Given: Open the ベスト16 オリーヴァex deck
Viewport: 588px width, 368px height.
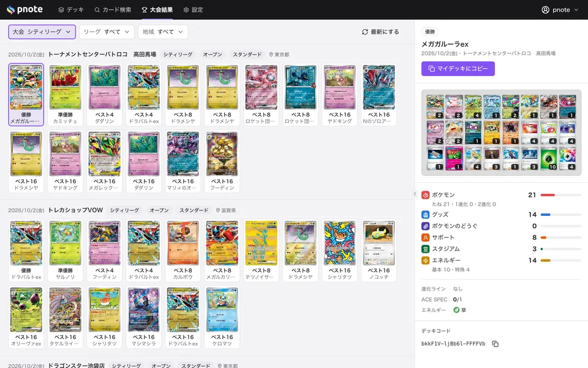Looking at the screenshot, I should (x=26, y=317).
